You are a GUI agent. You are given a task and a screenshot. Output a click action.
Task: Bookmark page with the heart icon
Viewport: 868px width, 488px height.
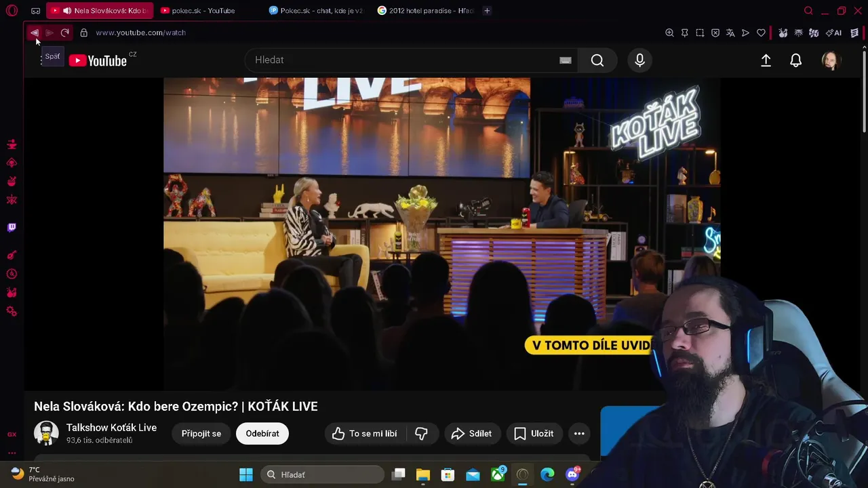[761, 33]
